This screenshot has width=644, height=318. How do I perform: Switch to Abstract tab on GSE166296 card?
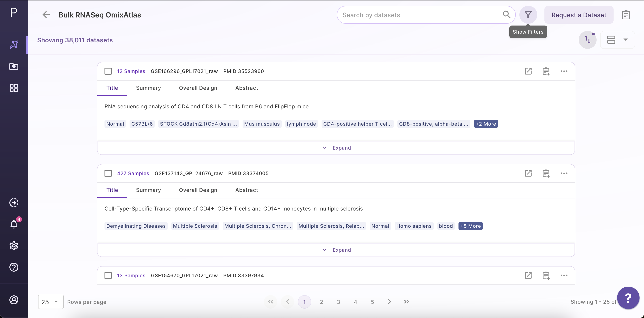click(247, 88)
